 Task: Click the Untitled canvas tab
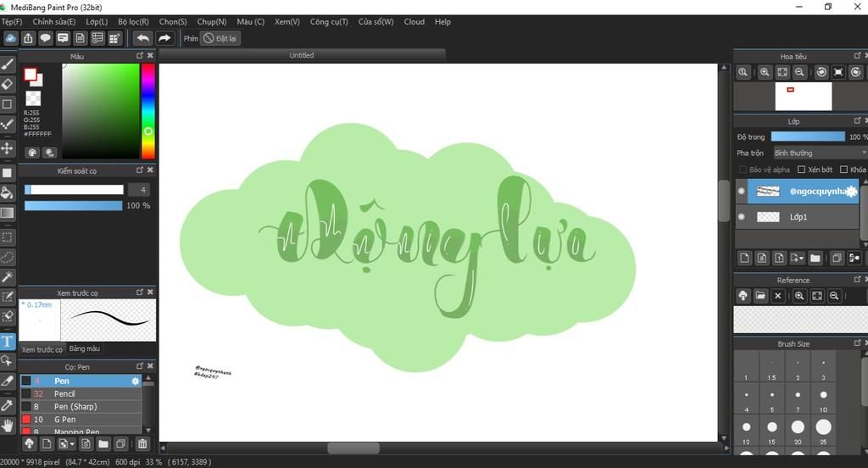click(302, 55)
